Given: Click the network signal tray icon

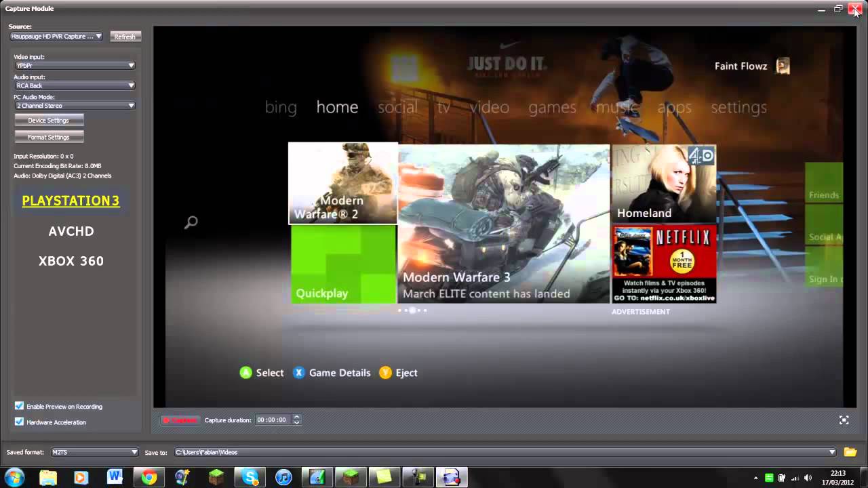Looking at the screenshot, I should pos(794,478).
